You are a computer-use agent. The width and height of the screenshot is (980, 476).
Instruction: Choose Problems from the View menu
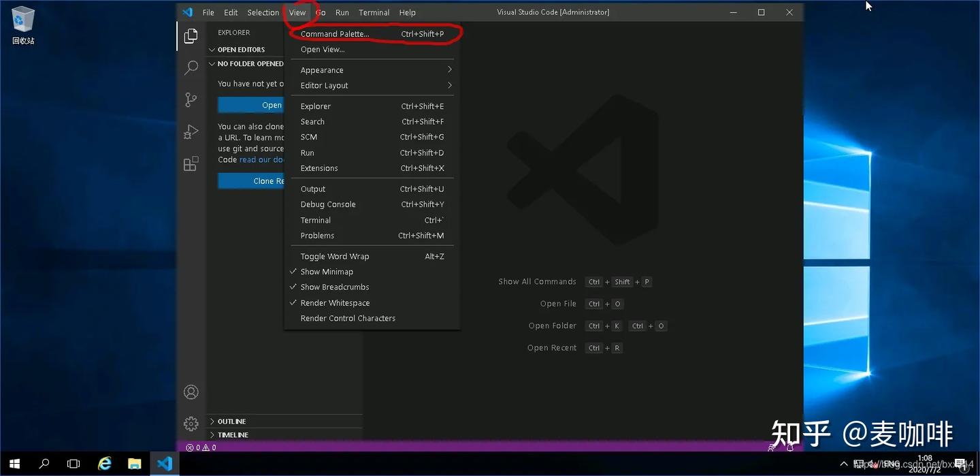click(372, 236)
